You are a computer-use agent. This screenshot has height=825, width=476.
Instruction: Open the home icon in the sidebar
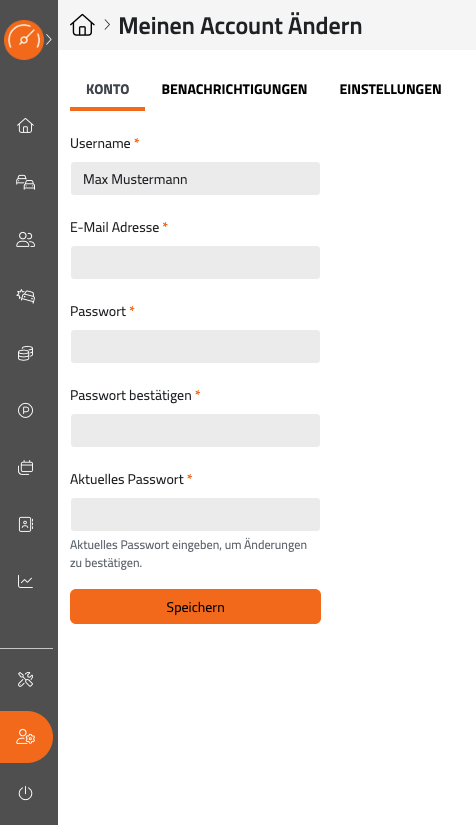pos(25,126)
